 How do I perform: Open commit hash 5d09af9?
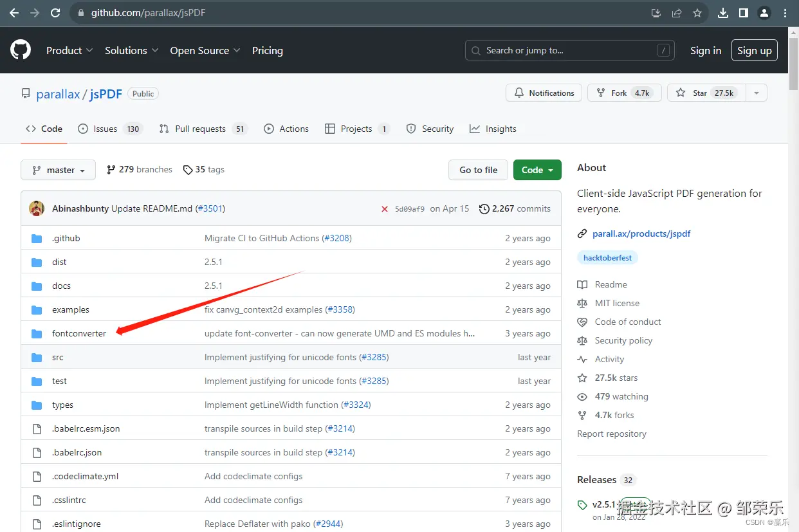pos(410,209)
